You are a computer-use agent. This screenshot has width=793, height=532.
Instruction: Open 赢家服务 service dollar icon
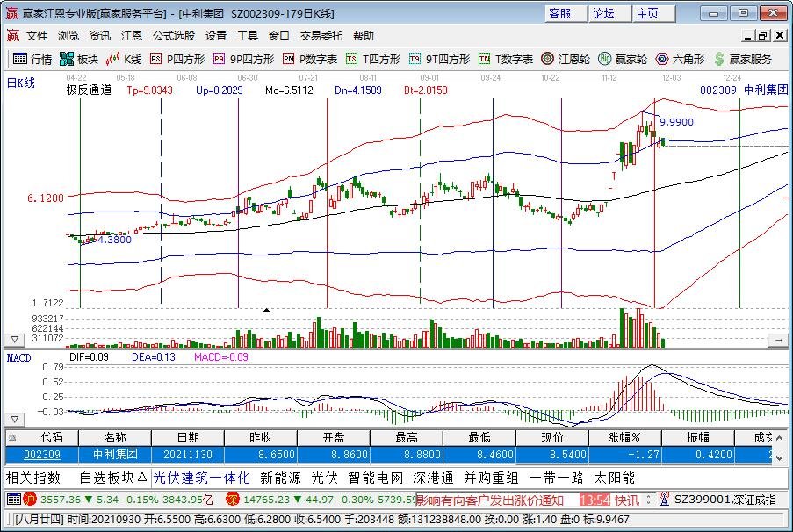click(718, 59)
